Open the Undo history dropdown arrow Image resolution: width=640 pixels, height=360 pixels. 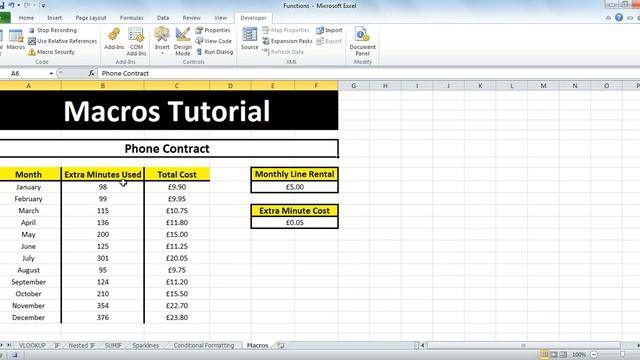[19, 5]
